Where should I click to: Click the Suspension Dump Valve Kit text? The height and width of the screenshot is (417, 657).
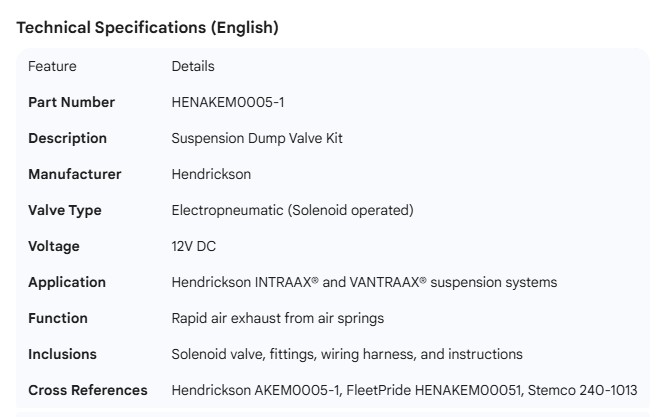coord(257,138)
